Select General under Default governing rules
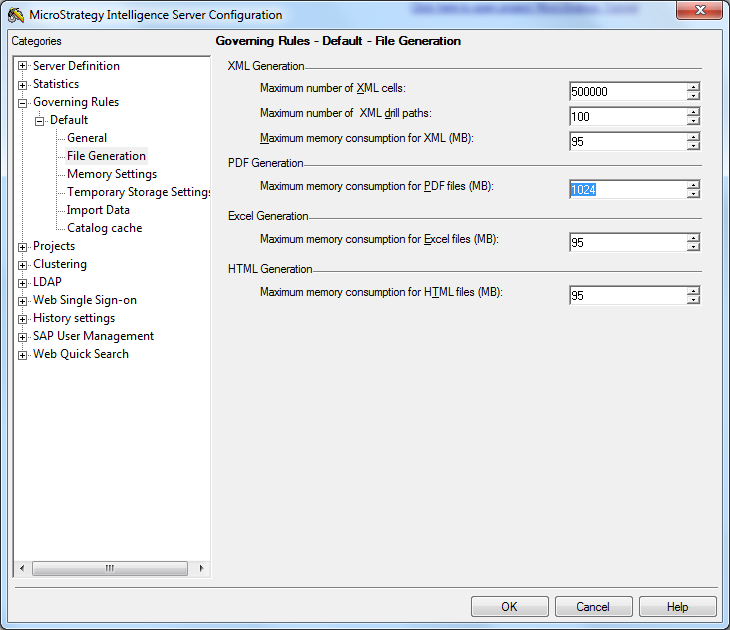 click(87, 138)
